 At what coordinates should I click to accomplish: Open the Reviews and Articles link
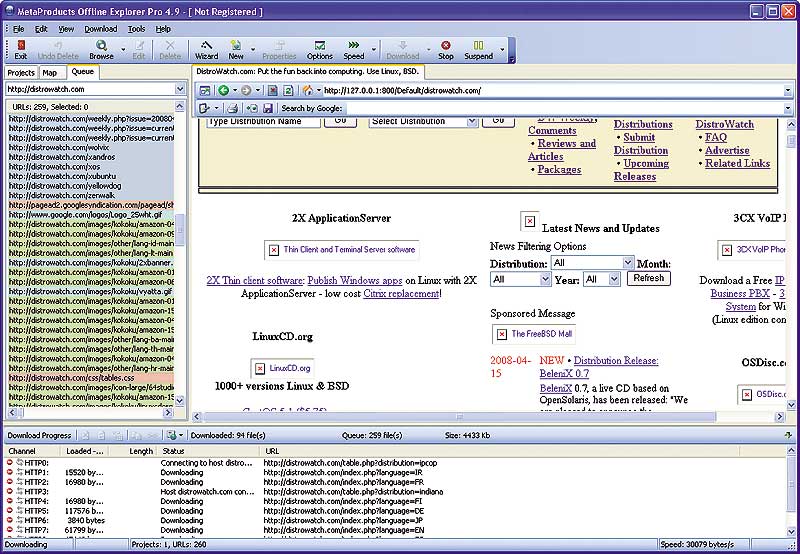pos(562,150)
